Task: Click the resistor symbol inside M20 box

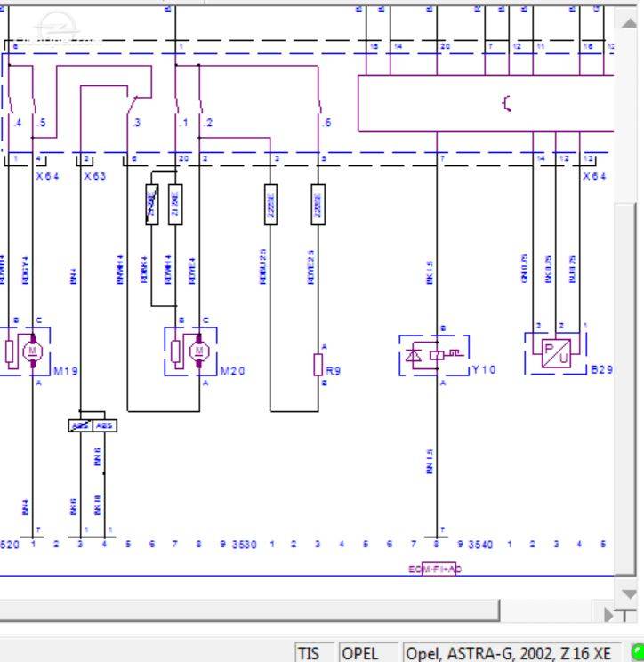Action: 176,351
